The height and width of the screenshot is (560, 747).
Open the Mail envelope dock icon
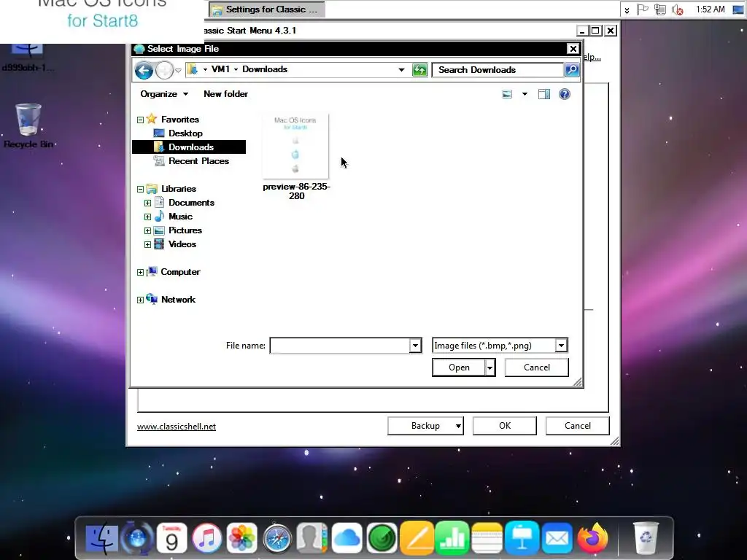pos(557,539)
